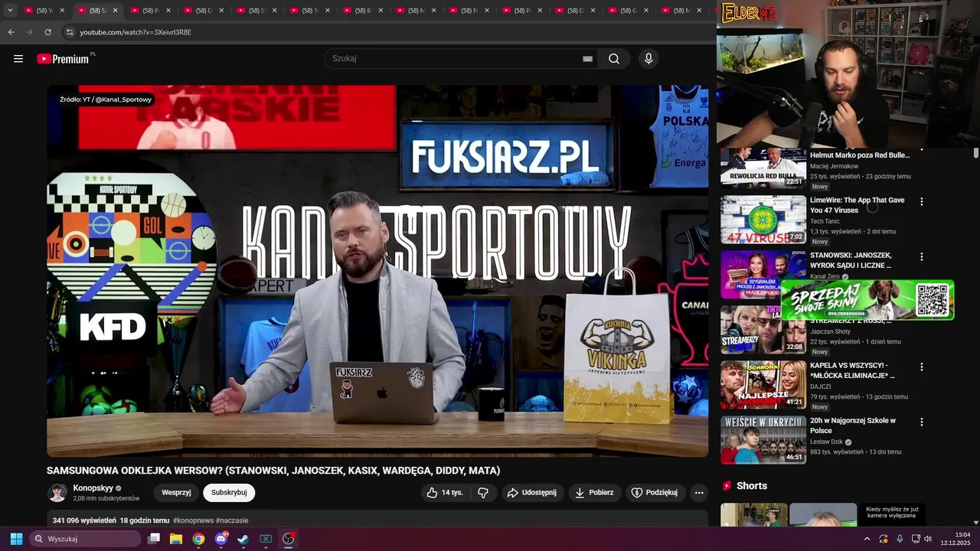The height and width of the screenshot is (551, 980).
Task: Click microphone icon in system tray
Action: tap(900, 539)
